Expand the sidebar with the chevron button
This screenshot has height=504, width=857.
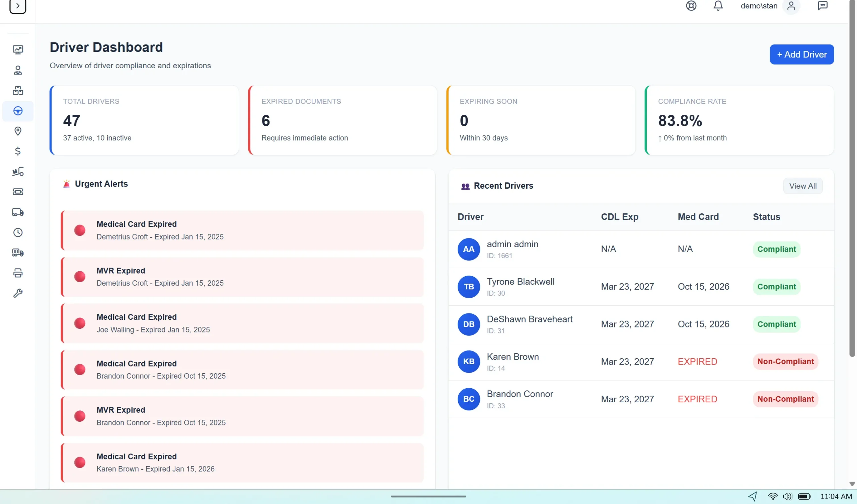17,6
